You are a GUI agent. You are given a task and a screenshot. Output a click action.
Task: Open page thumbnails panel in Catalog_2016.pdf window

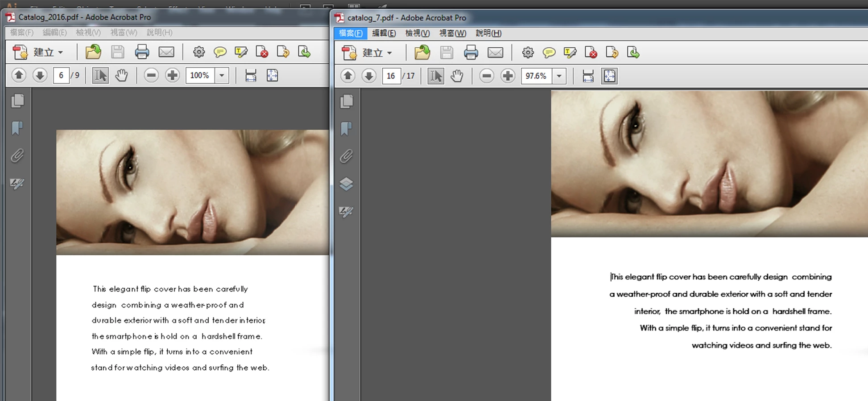[x=17, y=101]
